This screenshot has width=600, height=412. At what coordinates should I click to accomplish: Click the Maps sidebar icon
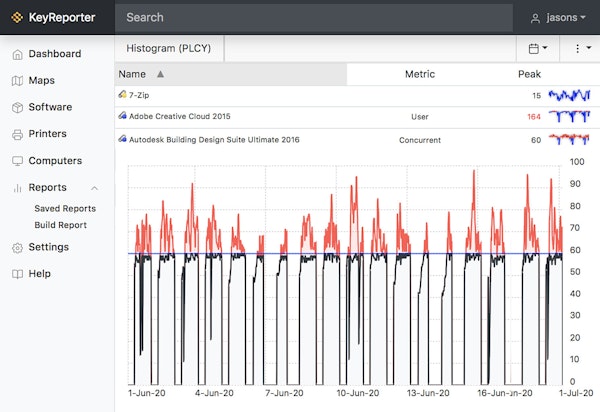[x=17, y=81]
